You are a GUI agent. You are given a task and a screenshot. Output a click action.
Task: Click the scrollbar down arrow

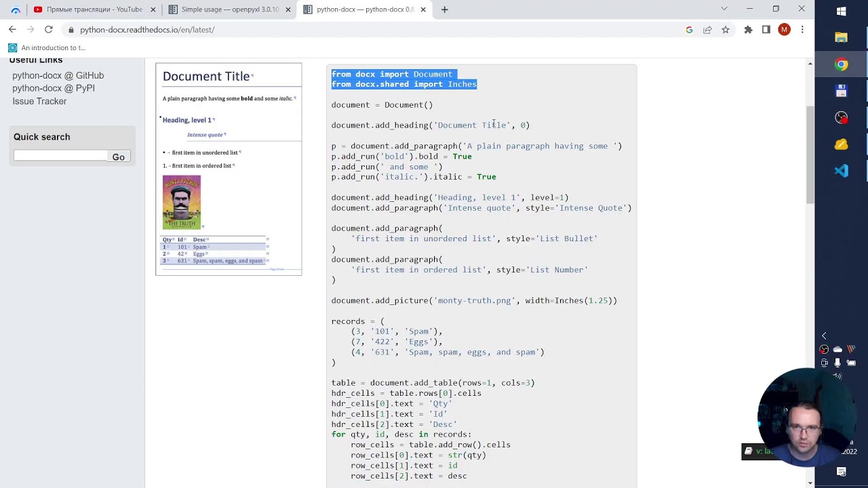810,483
